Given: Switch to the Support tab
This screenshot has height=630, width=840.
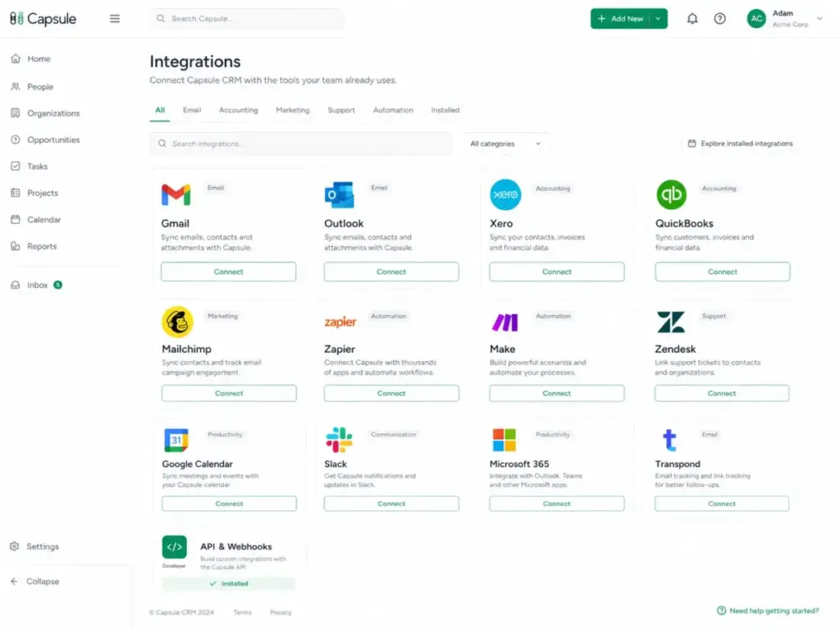Looking at the screenshot, I should (x=341, y=110).
